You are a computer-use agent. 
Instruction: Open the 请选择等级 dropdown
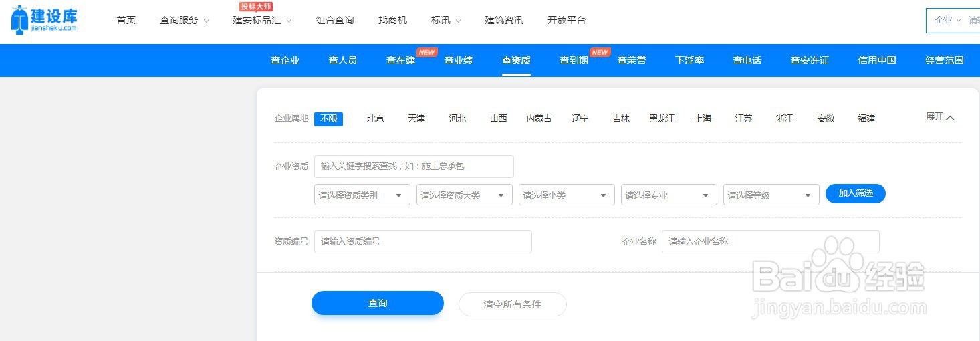[771, 195]
